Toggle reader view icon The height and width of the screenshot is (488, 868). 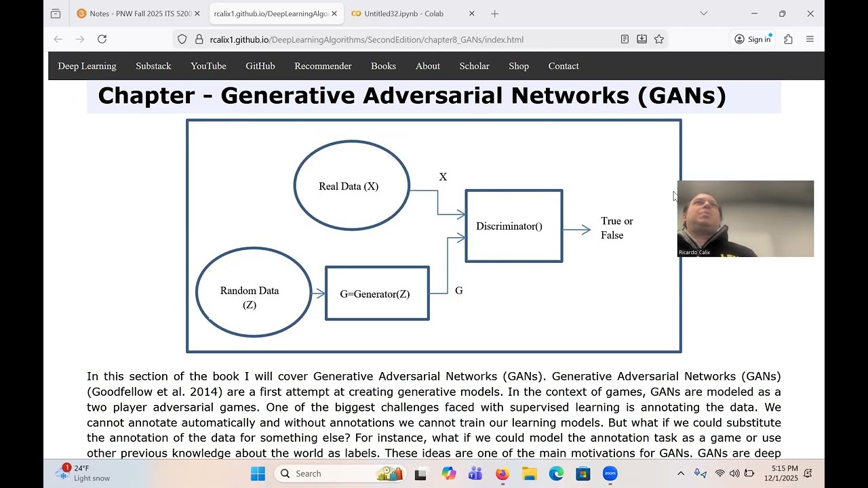625,39
